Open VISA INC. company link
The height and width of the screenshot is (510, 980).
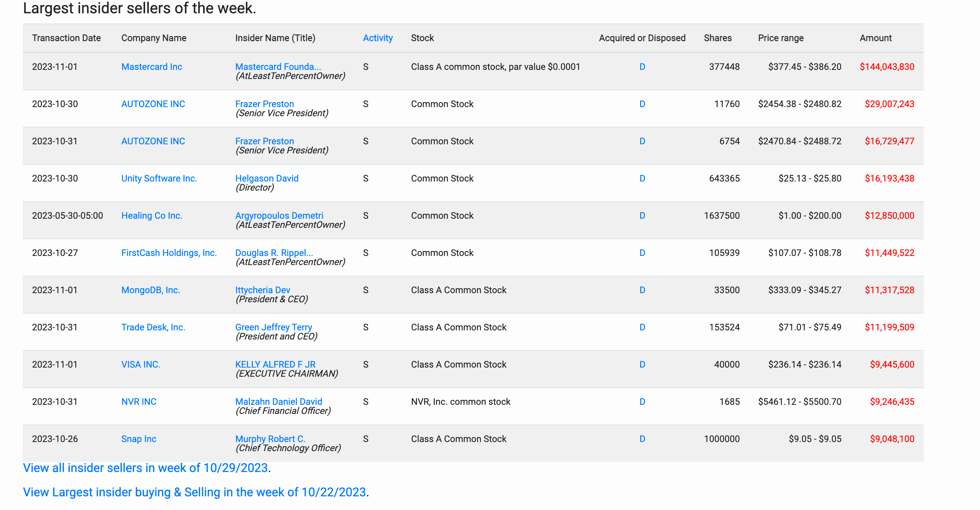[141, 365]
